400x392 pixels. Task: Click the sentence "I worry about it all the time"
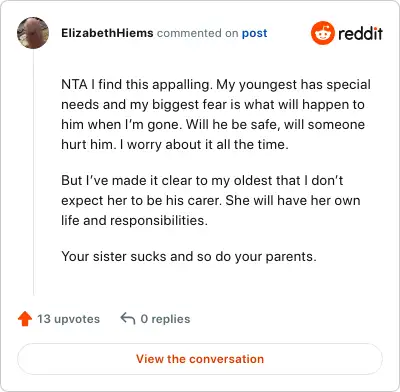point(204,144)
